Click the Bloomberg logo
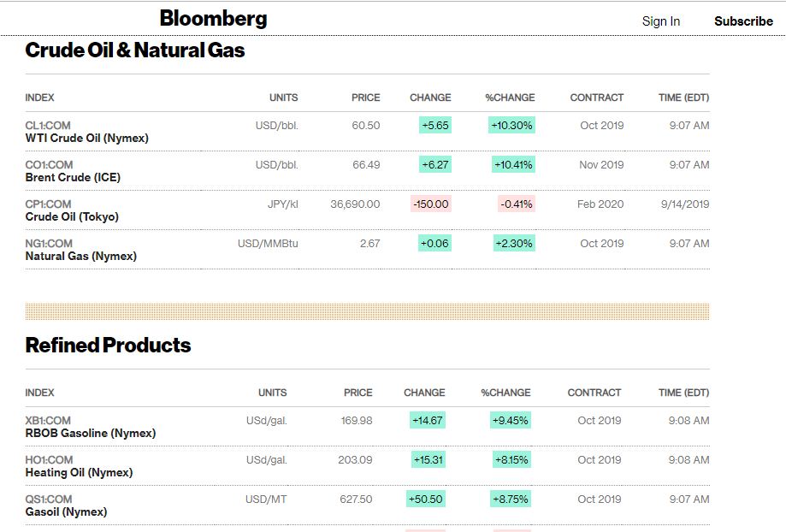Image resolution: width=786 pixels, height=532 pixels. click(x=213, y=18)
